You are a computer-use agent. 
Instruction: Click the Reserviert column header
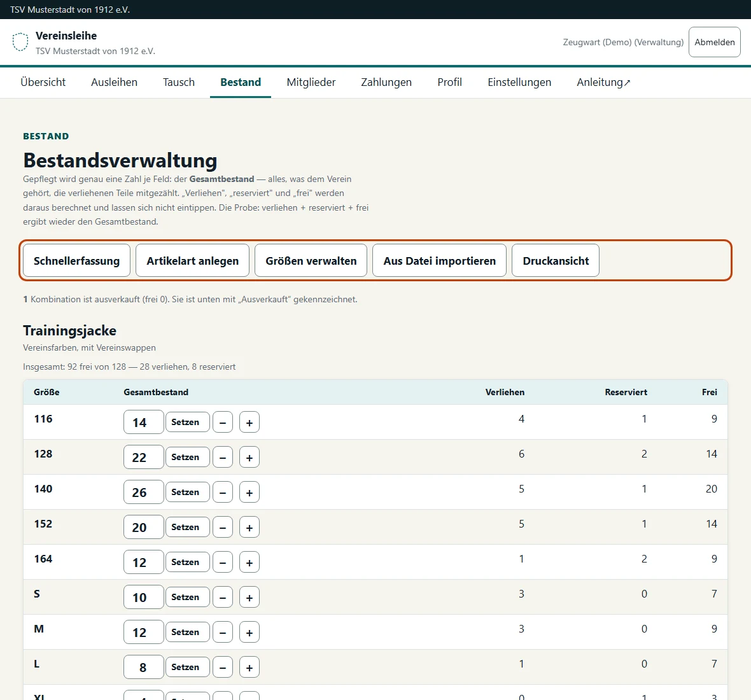[x=626, y=392]
